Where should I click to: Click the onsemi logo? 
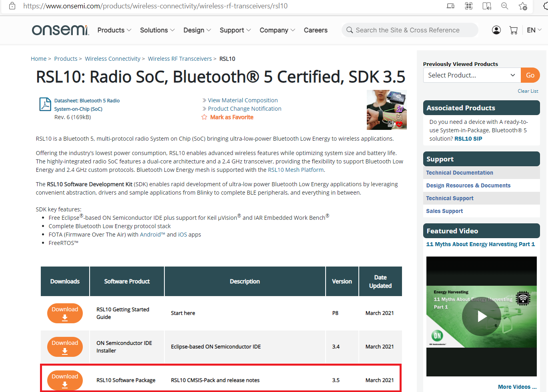point(60,30)
